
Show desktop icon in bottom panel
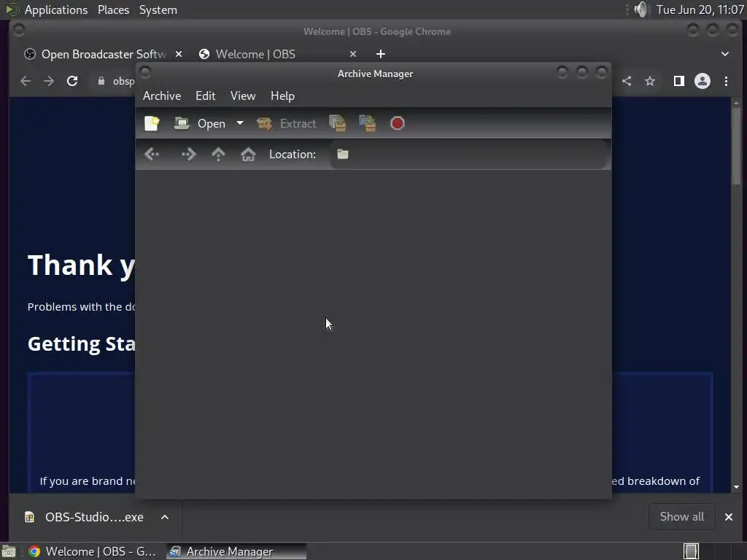(x=9, y=551)
